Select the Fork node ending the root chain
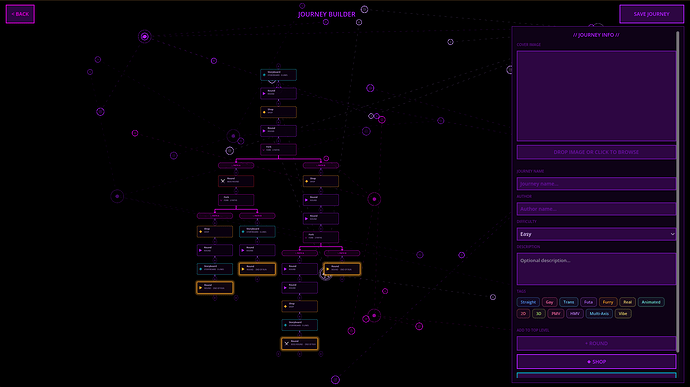 pyautogui.click(x=278, y=149)
